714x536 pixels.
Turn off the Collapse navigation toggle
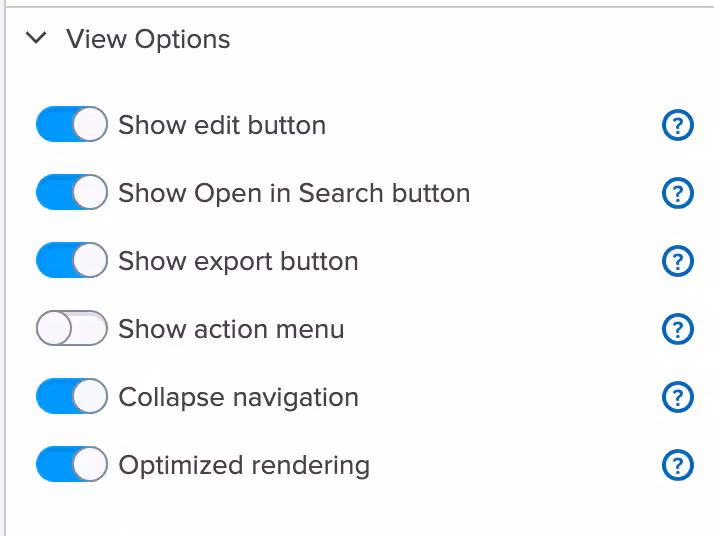point(71,397)
